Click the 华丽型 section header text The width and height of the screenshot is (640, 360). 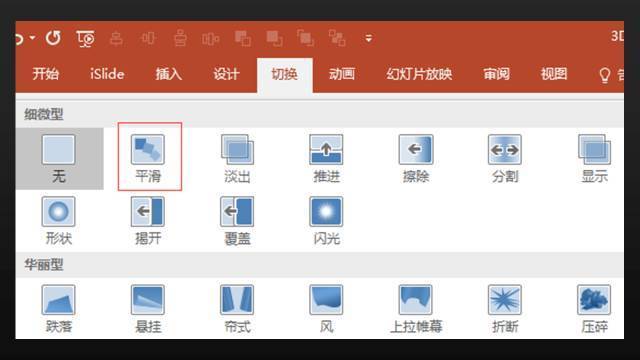44,265
